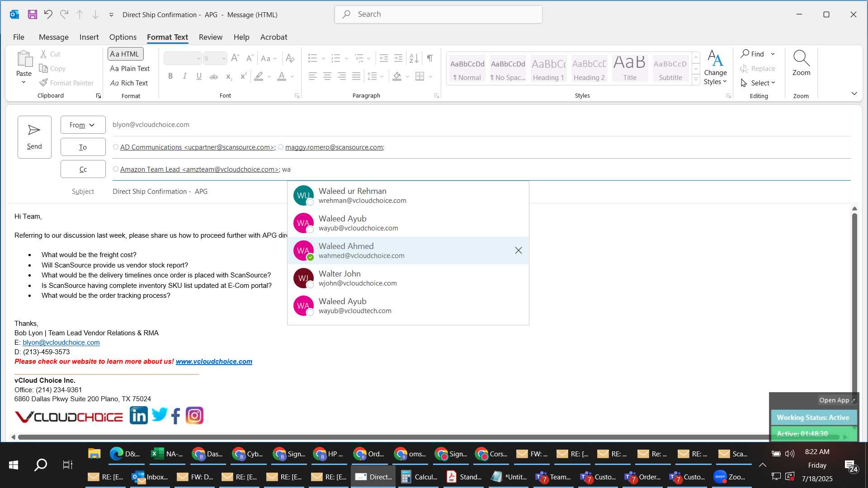Select Waleed ur Rehman suggestion
Viewport: 868px width, 488px height.
tap(408, 196)
